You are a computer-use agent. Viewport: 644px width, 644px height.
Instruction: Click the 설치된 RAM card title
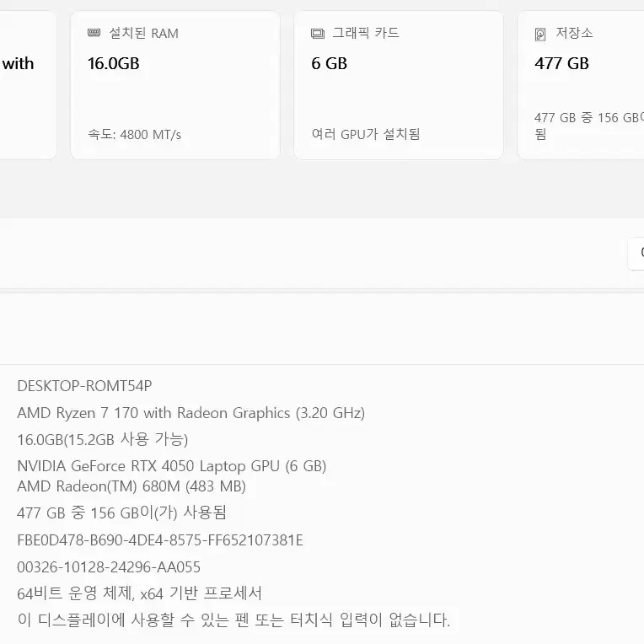point(144,33)
